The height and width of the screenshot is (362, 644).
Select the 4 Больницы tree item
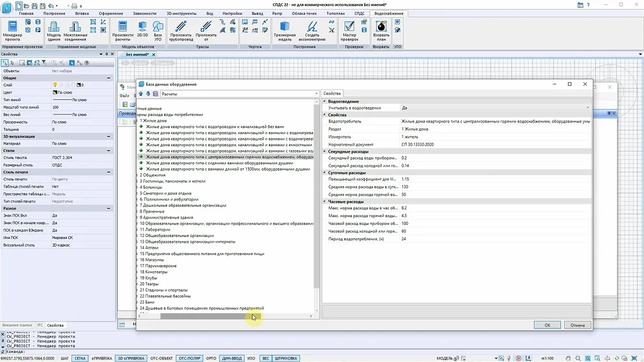click(151, 187)
